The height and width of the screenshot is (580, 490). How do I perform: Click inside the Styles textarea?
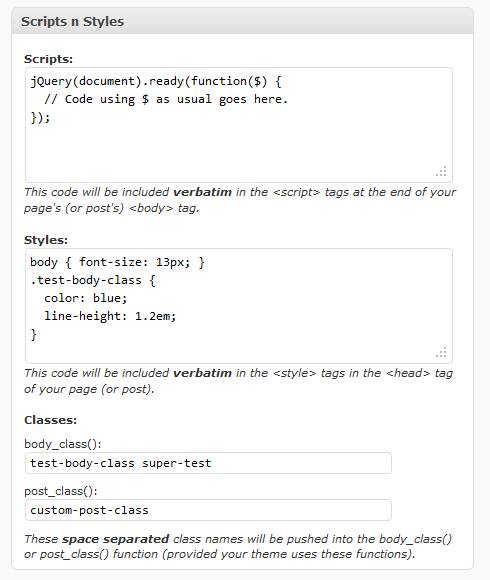tap(239, 306)
